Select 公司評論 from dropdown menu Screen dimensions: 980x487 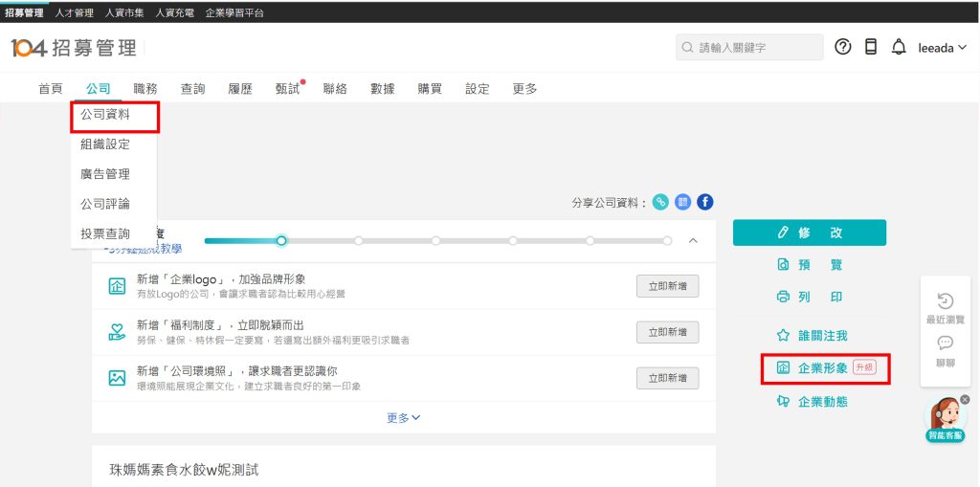[105, 204]
